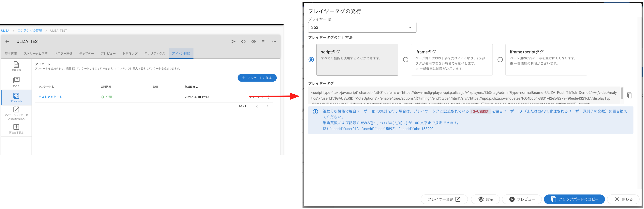
Task: Select the iframe+scriptタグ radio button
Action: pyautogui.click(x=500, y=60)
